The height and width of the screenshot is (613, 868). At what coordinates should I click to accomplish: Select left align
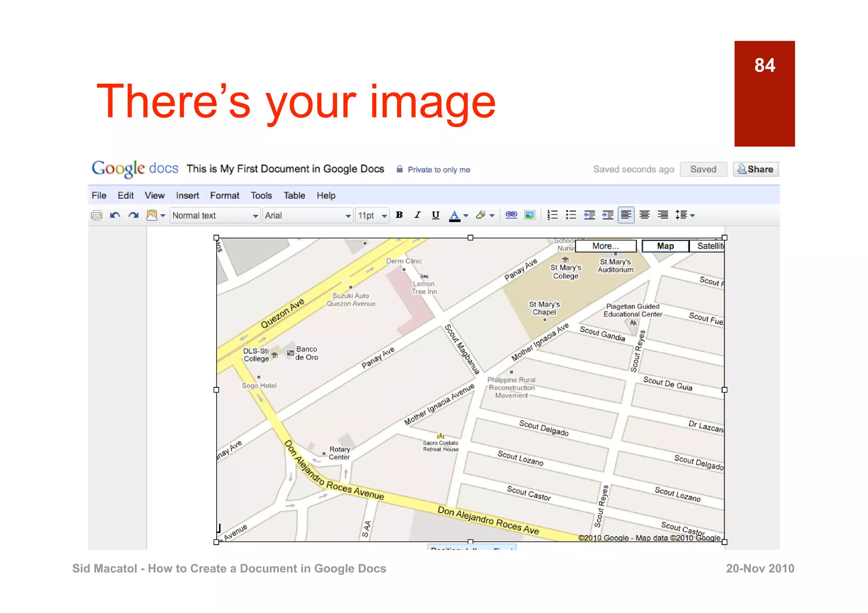point(626,215)
